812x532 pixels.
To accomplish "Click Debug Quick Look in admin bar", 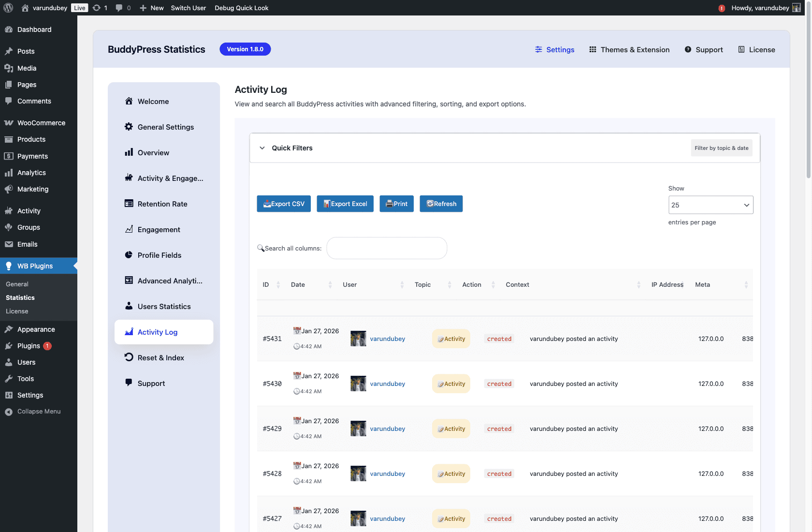I will click(x=242, y=8).
